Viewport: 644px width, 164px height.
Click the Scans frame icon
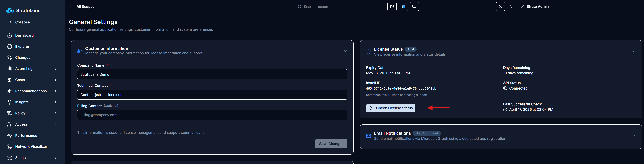coord(9,157)
